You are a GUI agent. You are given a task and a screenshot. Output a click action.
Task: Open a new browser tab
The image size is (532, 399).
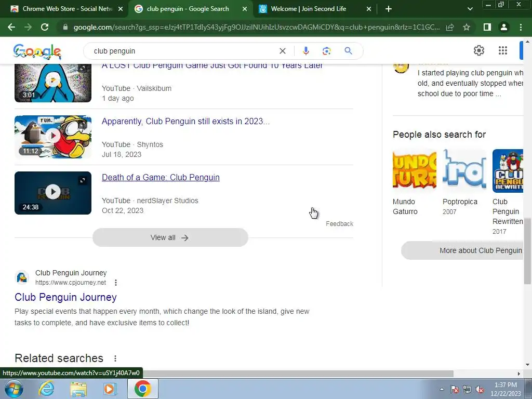(x=389, y=9)
